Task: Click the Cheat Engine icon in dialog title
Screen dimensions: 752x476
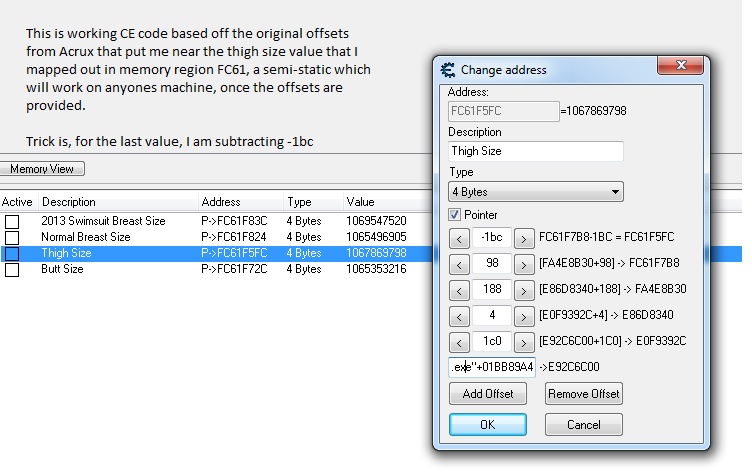Action: click(448, 70)
